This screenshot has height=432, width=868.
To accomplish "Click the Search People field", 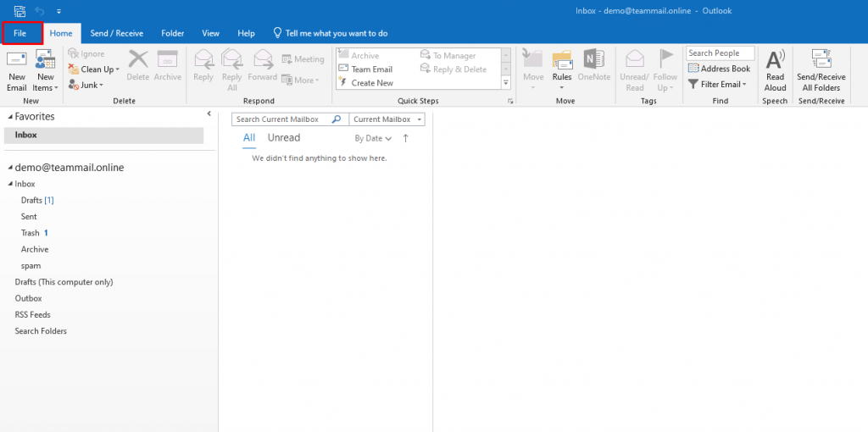I will click(720, 53).
